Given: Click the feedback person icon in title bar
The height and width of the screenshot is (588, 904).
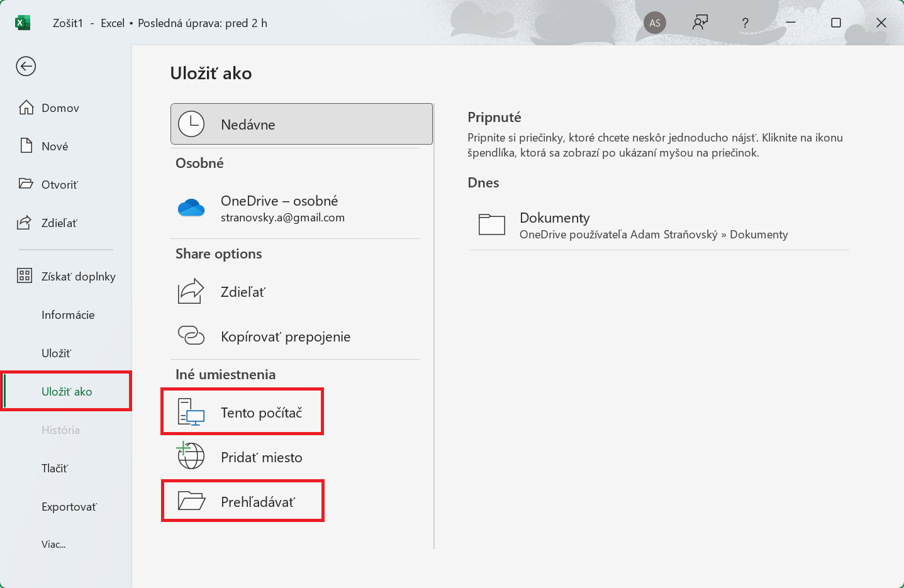Looking at the screenshot, I should 700,23.
